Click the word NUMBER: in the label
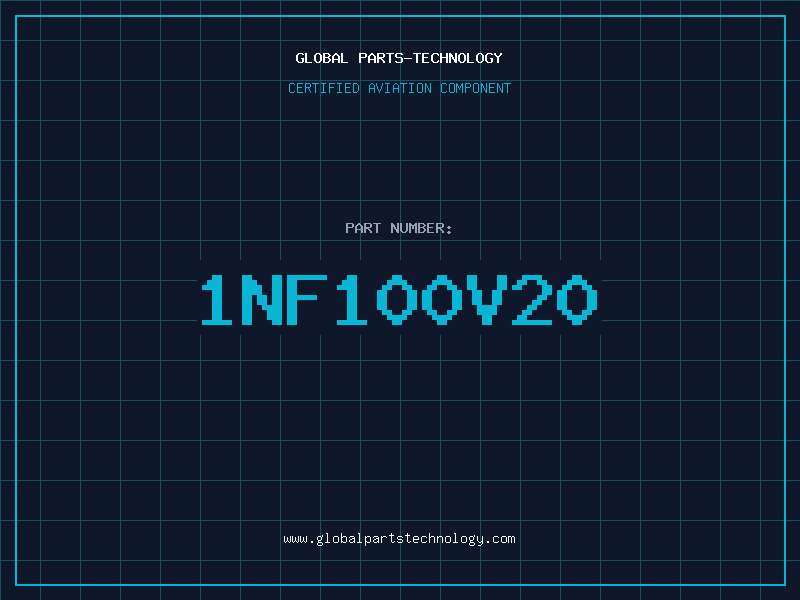 (x=421, y=229)
